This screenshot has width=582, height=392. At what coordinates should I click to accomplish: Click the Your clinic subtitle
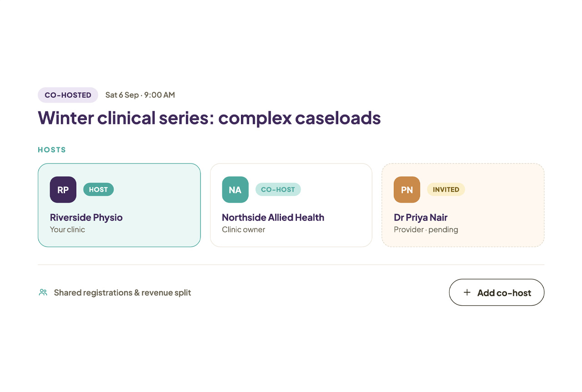pos(67,229)
